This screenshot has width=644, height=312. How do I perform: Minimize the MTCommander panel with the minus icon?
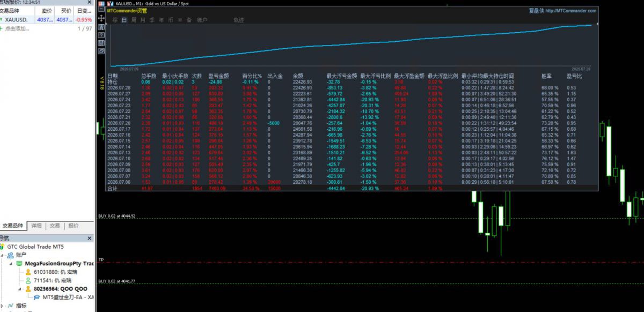coord(101,10)
